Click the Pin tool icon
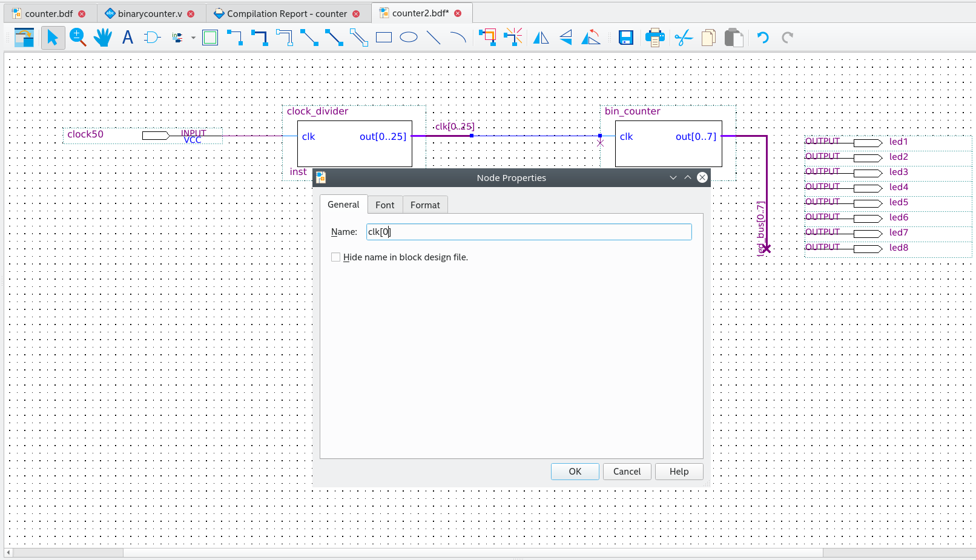The height and width of the screenshot is (560, 976). pos(177,38)
